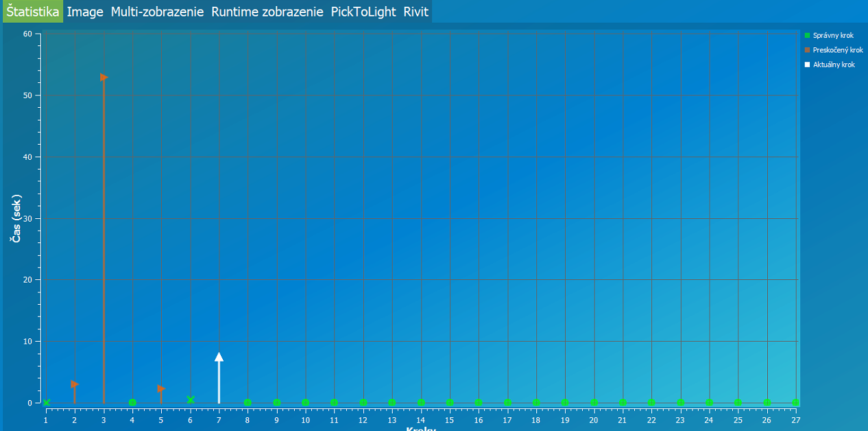The width and height of the screenshot is (868, 431).
Task: Go to the PickToLight tab
Action: tap(363, 12)
